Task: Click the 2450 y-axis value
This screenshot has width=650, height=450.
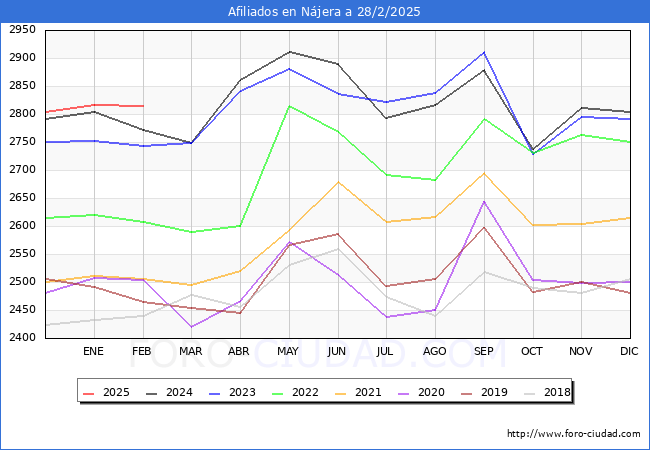Action: pos(22,310)
